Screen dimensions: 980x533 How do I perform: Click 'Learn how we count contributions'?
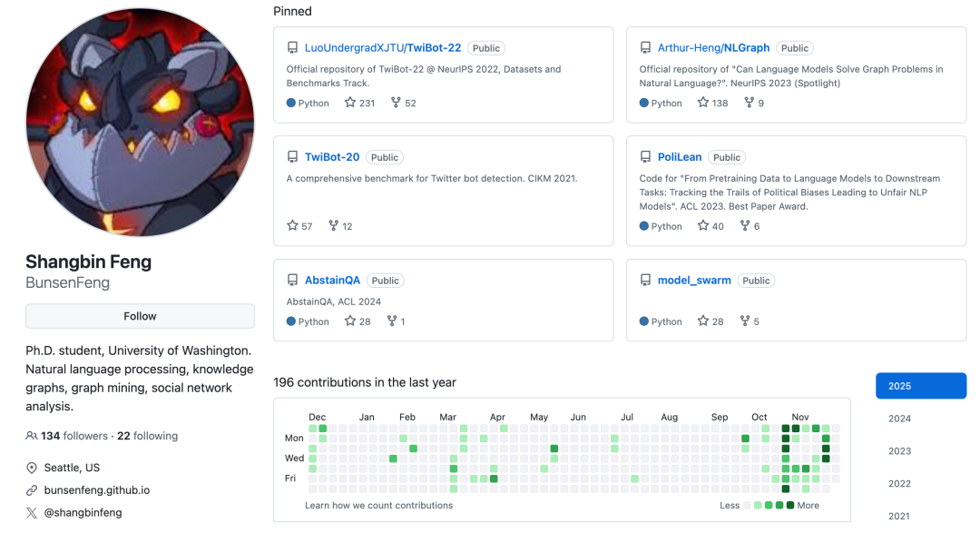pyautogui.click(x=378, y=505)
